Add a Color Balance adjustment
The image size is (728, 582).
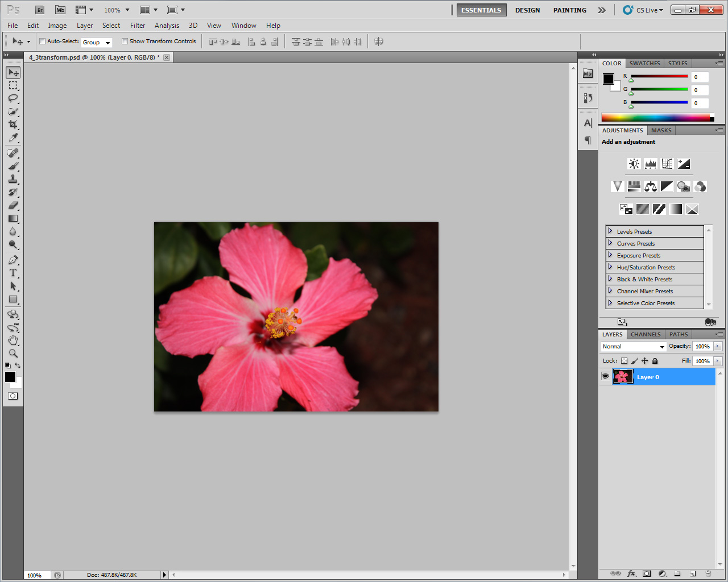(651, 186)
